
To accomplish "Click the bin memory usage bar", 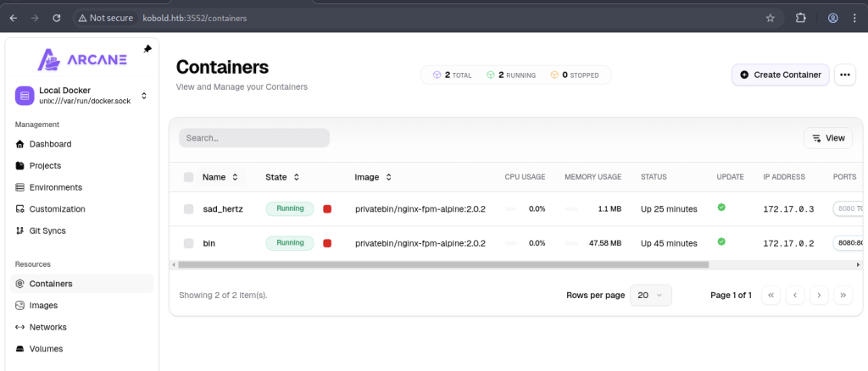I will tap(571, 243).
